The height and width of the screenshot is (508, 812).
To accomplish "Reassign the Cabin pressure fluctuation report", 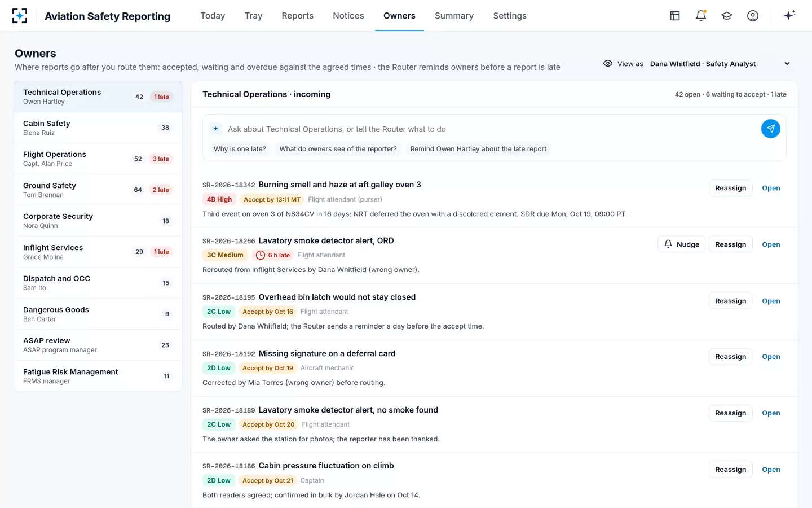I will 730,470.
